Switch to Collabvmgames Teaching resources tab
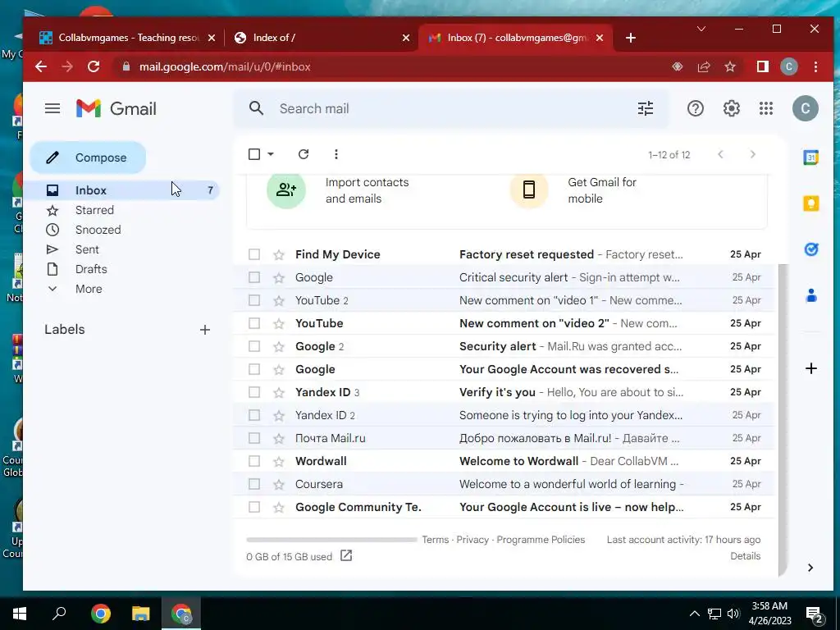The image size is (840, 630). pyautogui.click(x=127, y=38)
